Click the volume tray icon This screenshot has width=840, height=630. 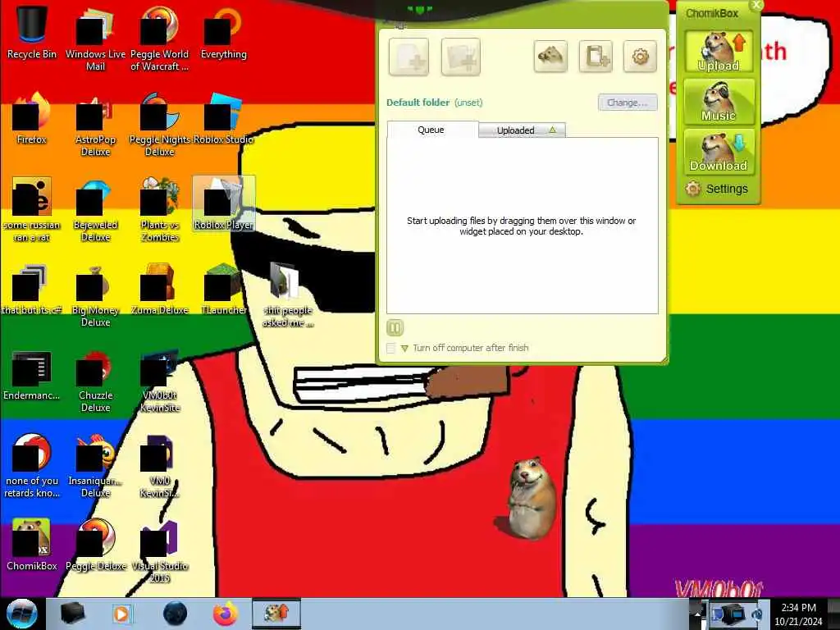(x=756, y=614)
